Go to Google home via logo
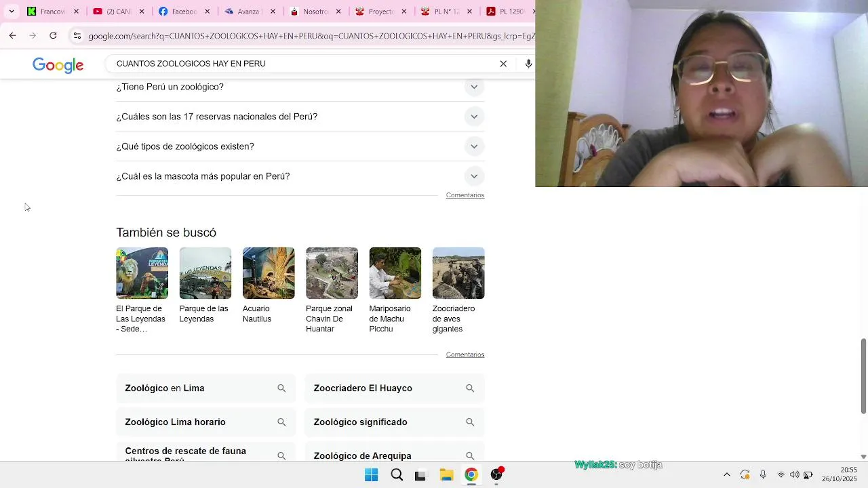This screenshot has height=488, width=868. pyautogui.click(x=58, y=65)
